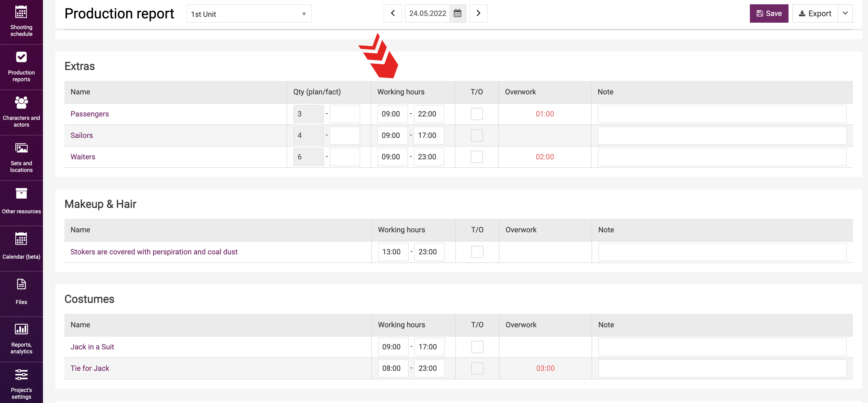Click Sailors fact quantity field
Image resolution: width=868 pixels, height=403 pixels.
tap(344, 135)
